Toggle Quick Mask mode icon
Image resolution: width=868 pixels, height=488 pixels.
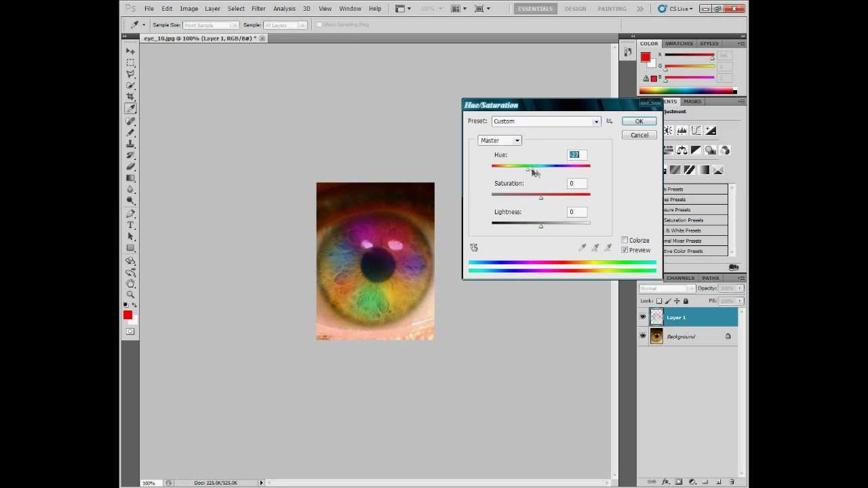click(x=130, y=331)
